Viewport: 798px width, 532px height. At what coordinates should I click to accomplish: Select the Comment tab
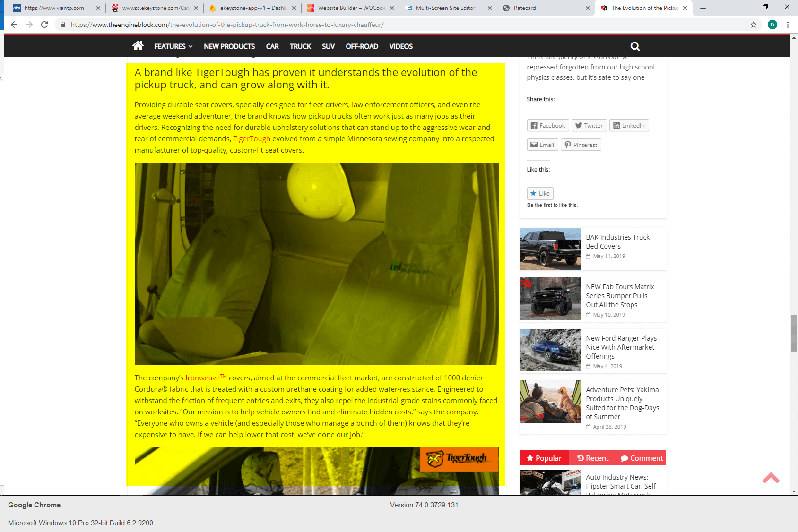pyautogui.click(x=642, y=458)
